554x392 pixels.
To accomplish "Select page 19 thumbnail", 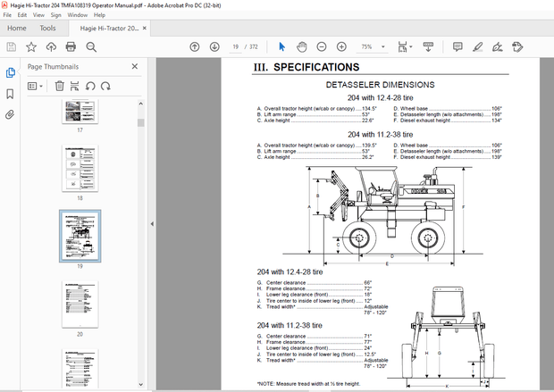I will tap(80, 236).
